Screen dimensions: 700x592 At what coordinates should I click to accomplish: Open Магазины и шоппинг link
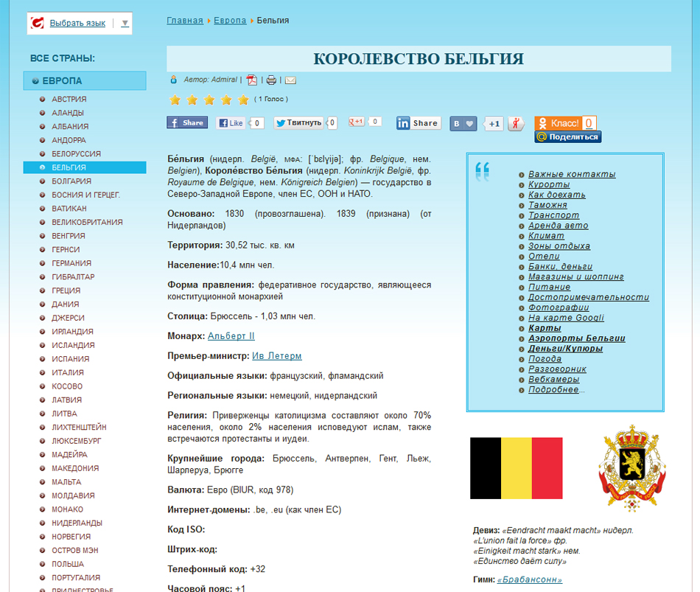point(576,277)
